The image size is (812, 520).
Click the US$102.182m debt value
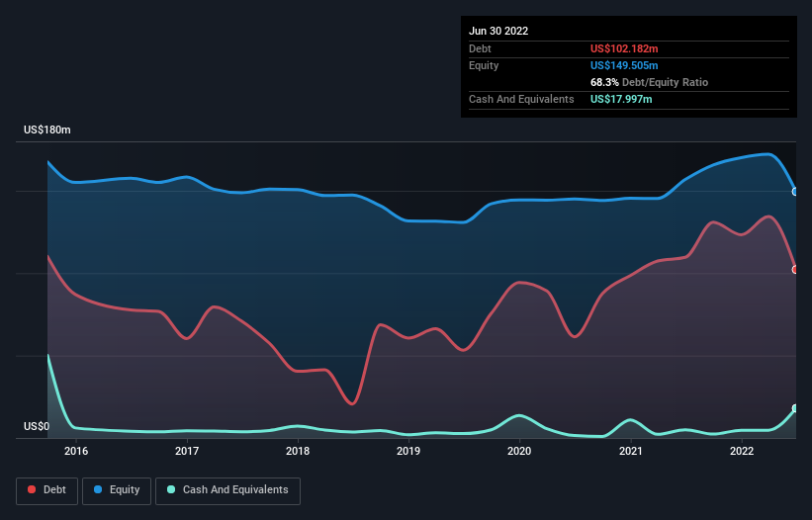(624, 48)
